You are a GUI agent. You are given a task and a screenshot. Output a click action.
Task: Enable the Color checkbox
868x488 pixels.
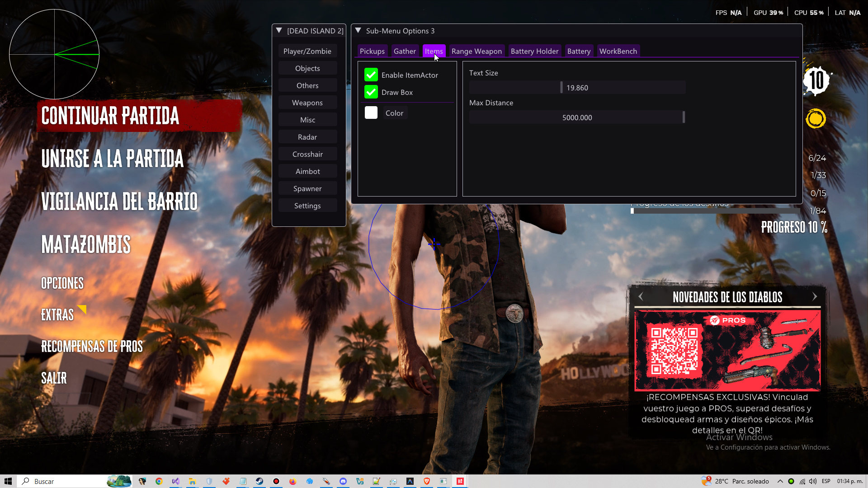(371, 113)
